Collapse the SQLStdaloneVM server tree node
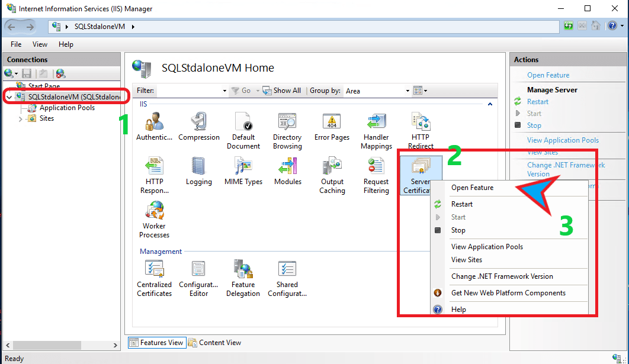Viewport: 629px width, 364px height. click(x=9, y=97)
